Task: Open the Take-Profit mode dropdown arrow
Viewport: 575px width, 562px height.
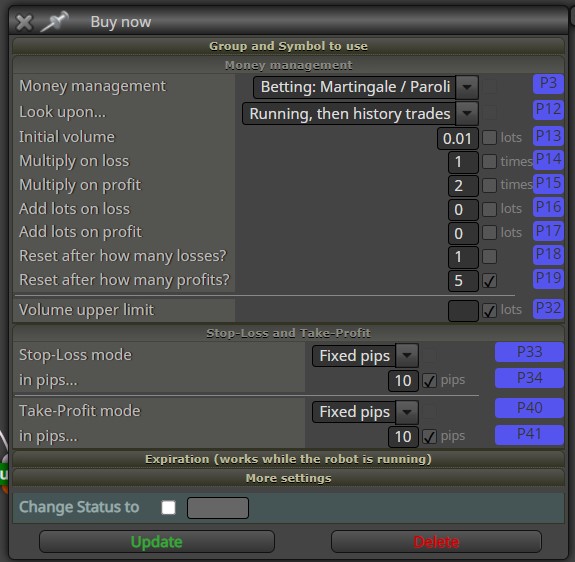Action: tap(407, 412)
